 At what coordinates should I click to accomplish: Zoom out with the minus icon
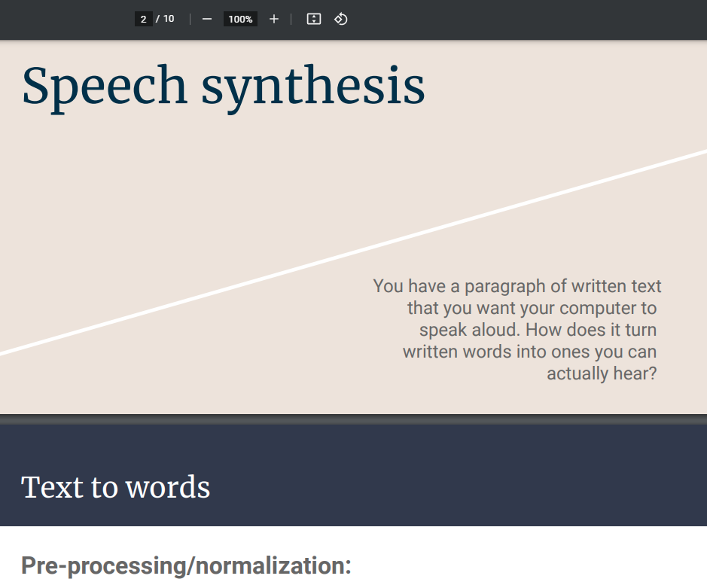point(207,19)
